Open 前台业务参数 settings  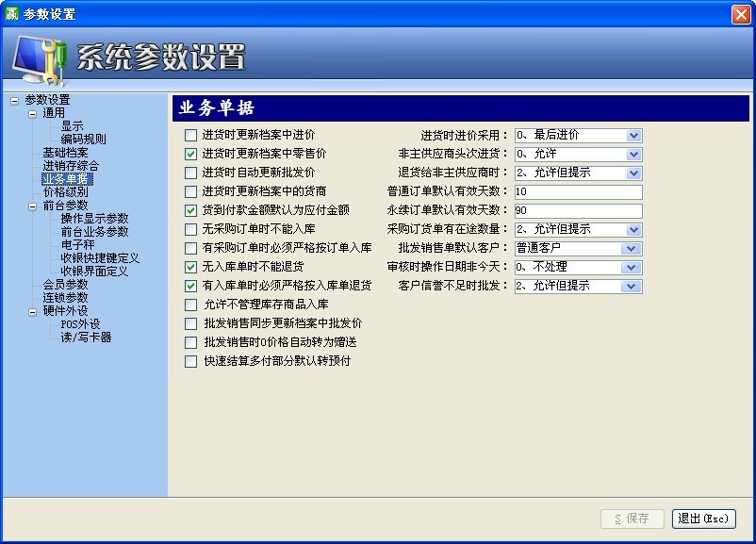[94, 232]
